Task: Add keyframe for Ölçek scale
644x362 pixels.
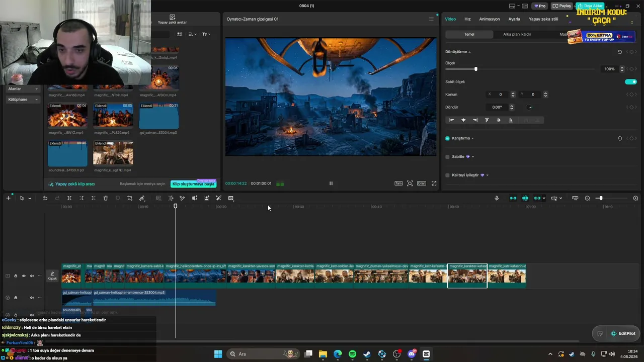Action: pos(632,69)
